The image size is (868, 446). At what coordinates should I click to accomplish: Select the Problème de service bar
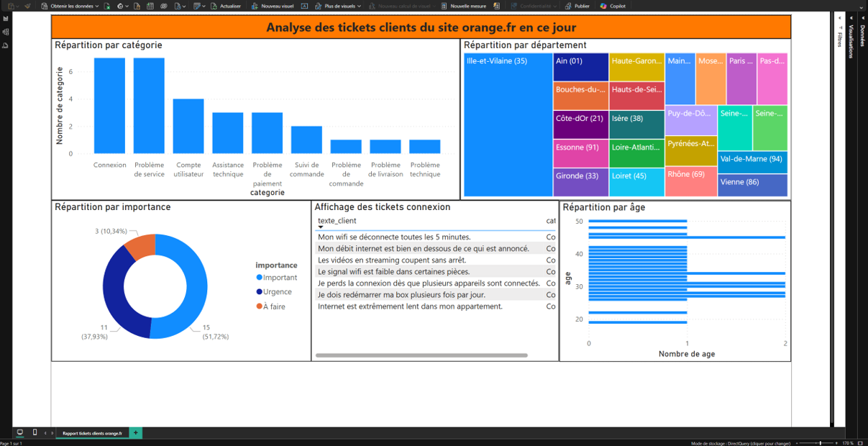pyautogui.click(x=149, y=106)
